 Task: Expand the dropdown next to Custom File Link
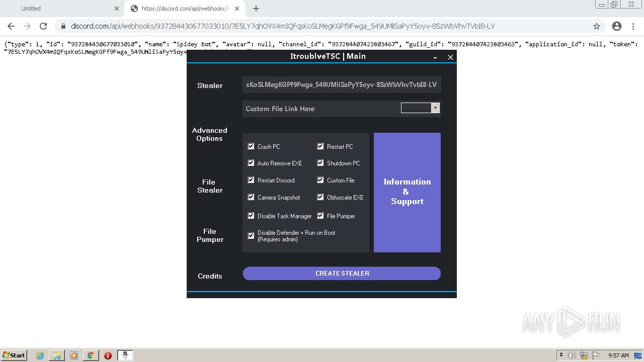click(x=435, y=108)
